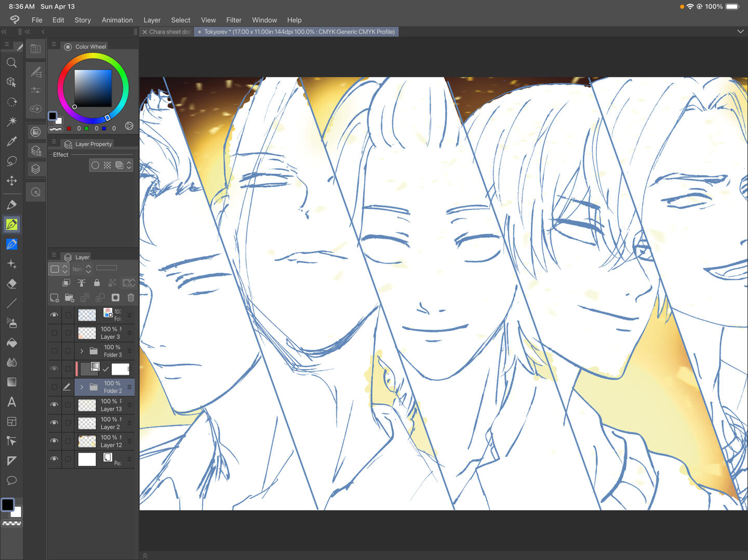Choose the Auto Select magic wand tool
This screenshot has height=560, width=748.
tap(11, 121)
